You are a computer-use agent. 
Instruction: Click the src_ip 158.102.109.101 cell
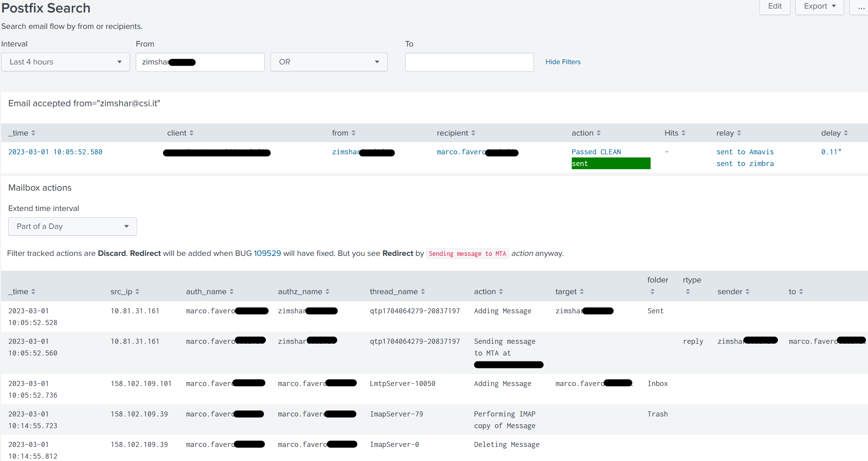point(141,384)
